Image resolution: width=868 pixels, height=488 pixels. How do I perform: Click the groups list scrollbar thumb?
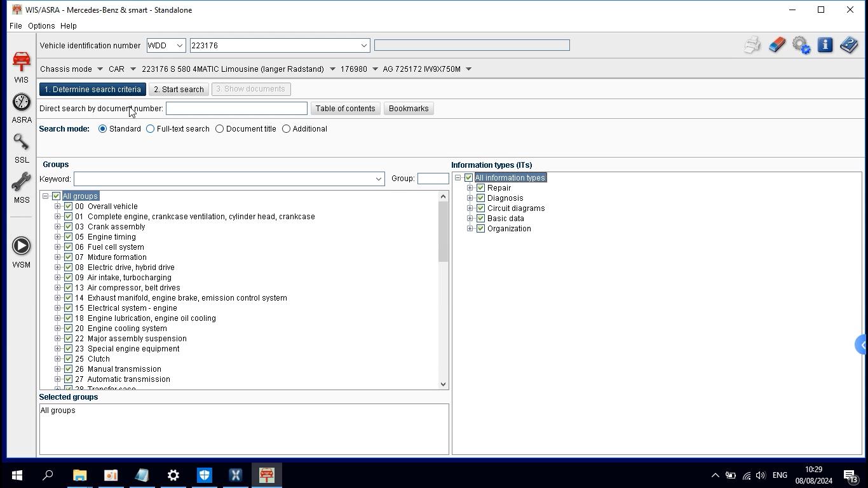[x=444, y=231]
